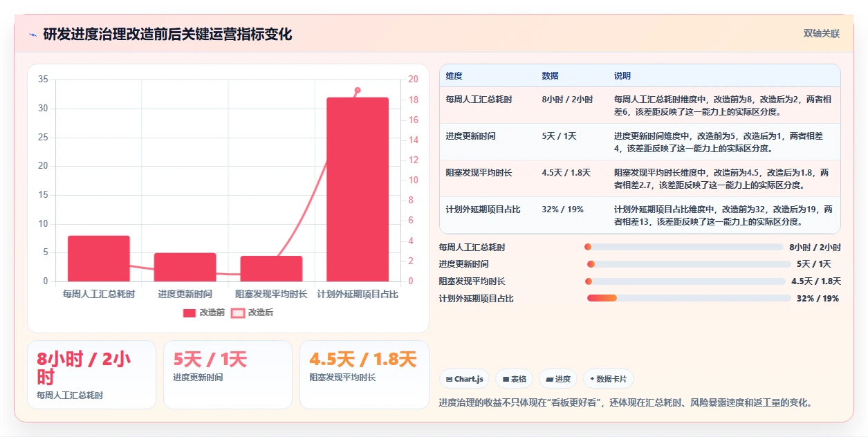Click the 进度更新时间 progress bar

click(689, 264)
